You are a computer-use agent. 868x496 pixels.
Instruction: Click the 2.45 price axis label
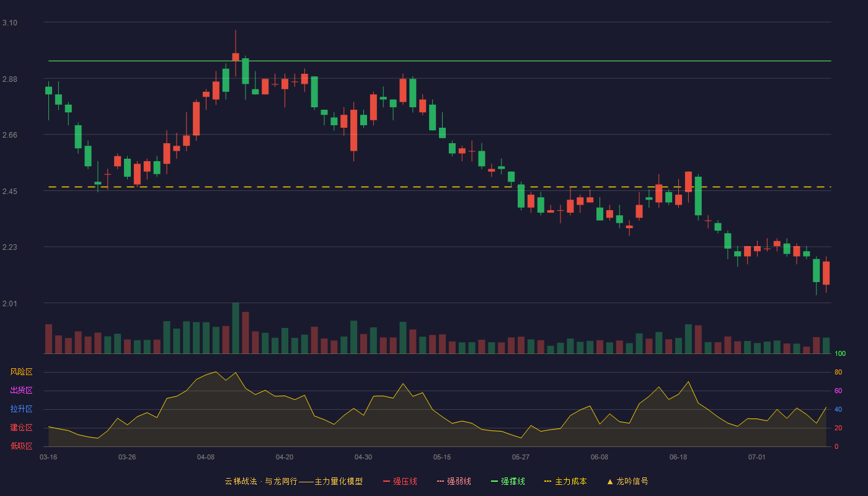coord(10,192)
